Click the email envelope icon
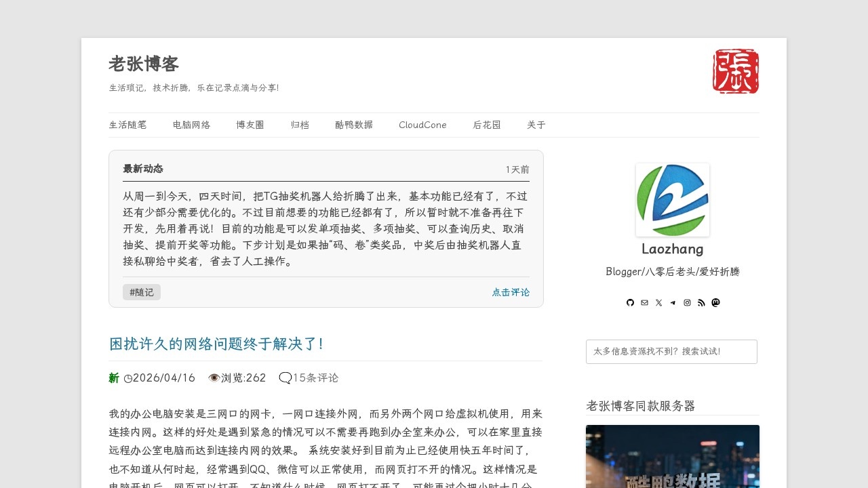Screen dimensions: 868x488 click(x=644, y=303)
